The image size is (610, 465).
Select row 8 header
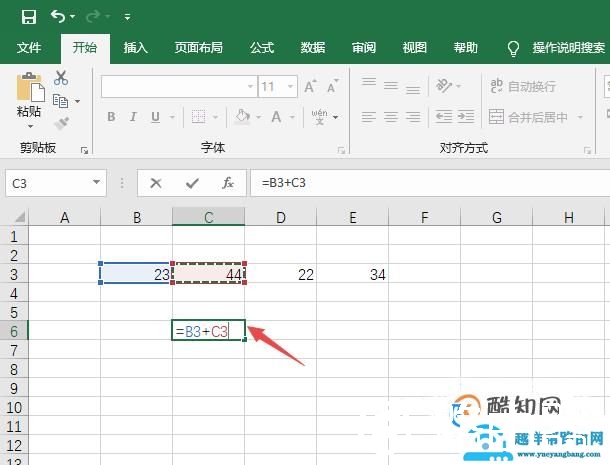[x=14, y=369]
